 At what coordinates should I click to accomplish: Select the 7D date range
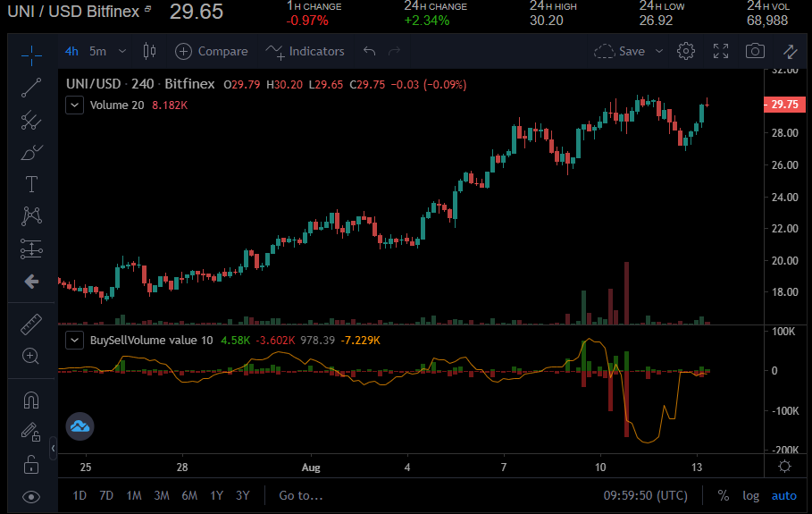[x=106, y=496]
